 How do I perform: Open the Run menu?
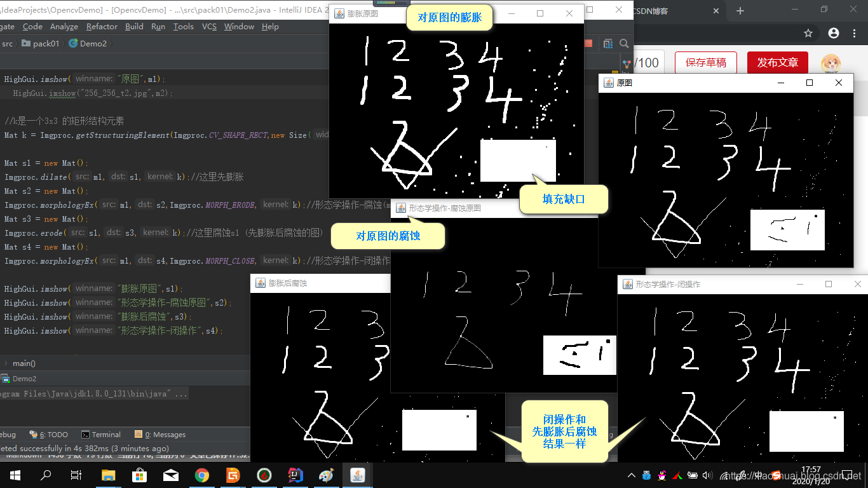click(x=158, y=27)
